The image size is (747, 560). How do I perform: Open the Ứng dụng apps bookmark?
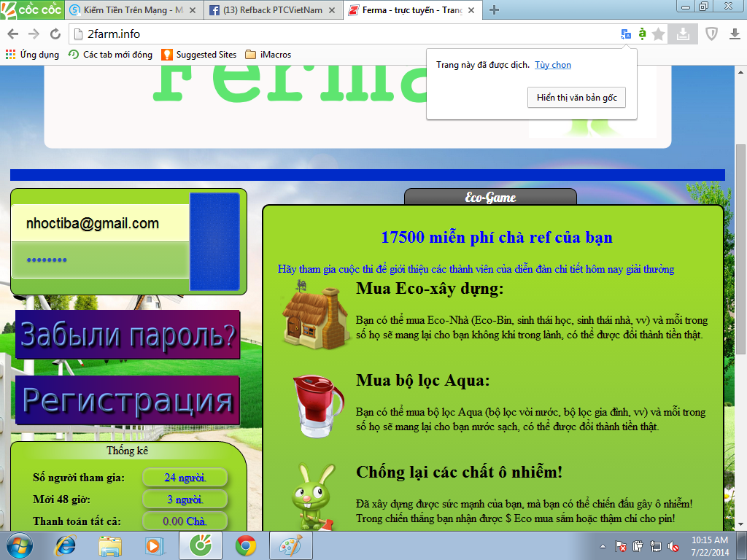pos(32,55)
